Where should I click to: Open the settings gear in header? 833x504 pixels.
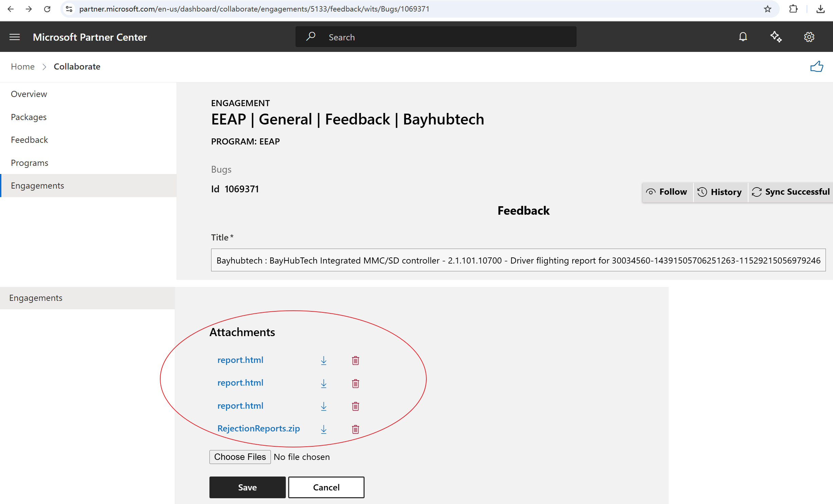tap(809, 37)
